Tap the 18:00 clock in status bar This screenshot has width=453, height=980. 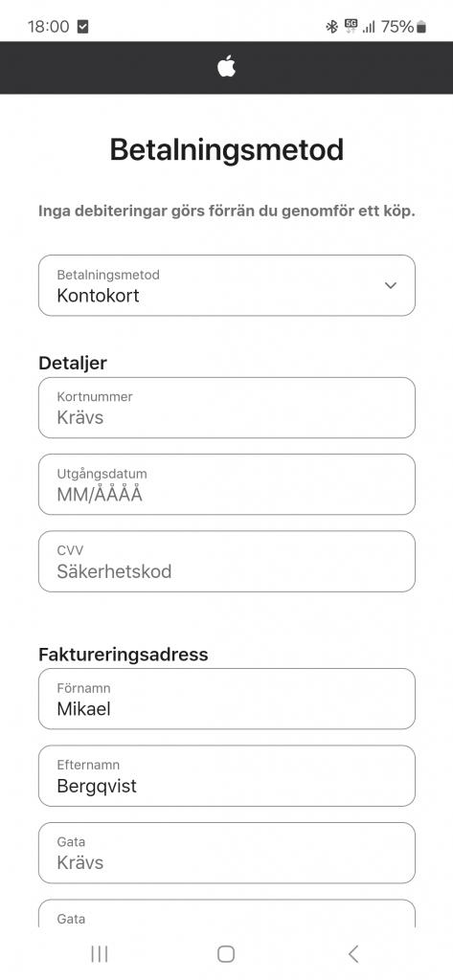tap(48, 26)
